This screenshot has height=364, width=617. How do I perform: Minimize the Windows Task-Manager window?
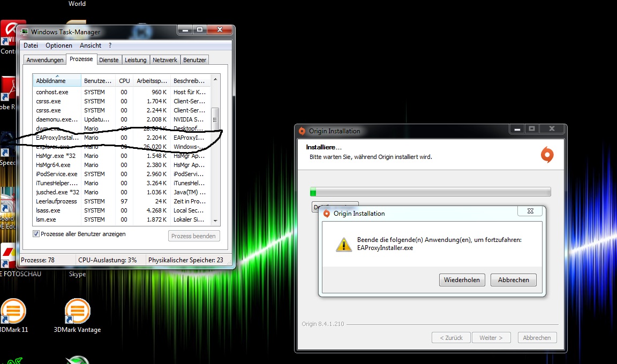coord(185,30)
